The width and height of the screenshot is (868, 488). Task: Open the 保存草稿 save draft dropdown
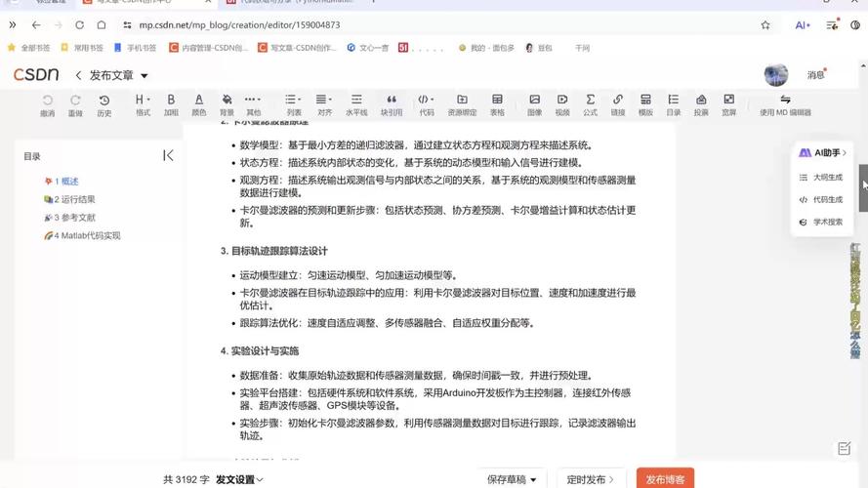[512, 479]
